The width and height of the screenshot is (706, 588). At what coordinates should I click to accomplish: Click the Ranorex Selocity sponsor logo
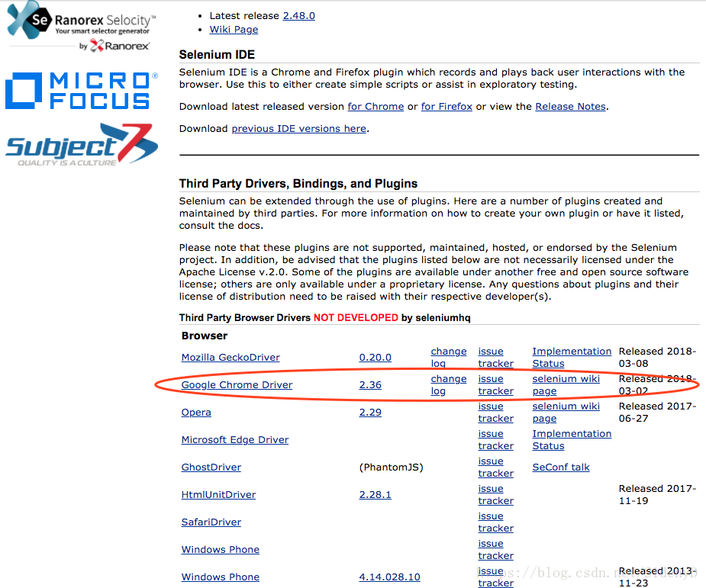click(82, 26)
